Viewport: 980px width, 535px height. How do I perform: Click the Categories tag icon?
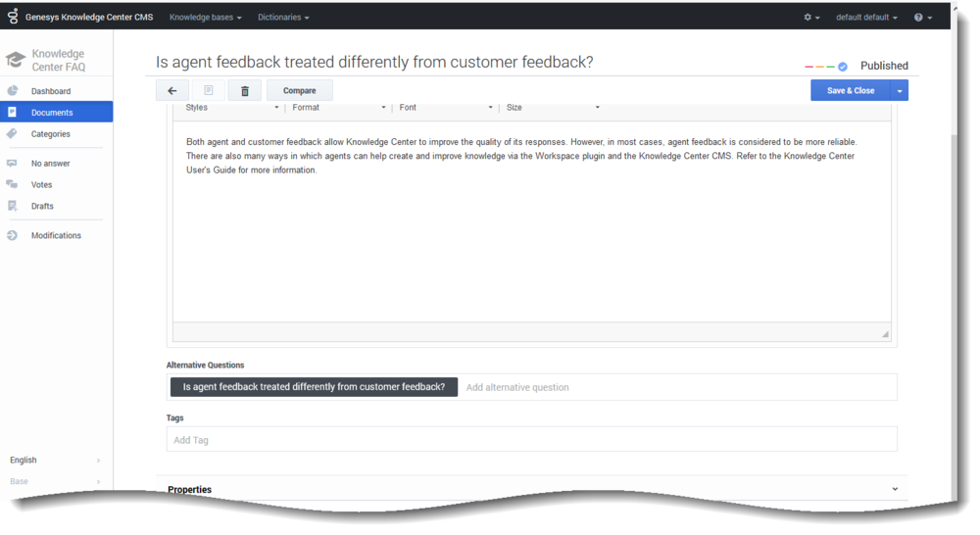[x=12, y=133]
